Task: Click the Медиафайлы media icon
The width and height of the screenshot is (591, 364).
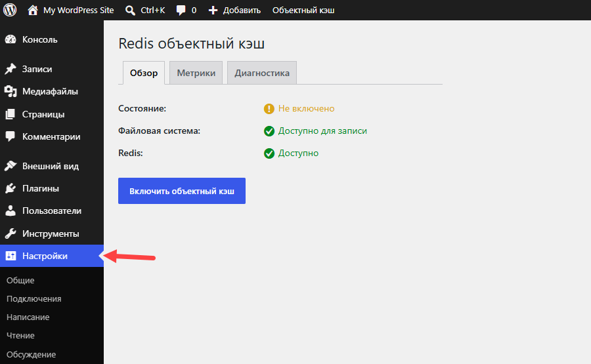Action: coord(11,91)
